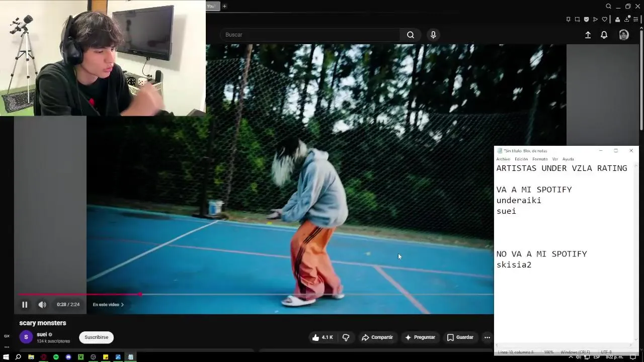Image resolution: width=644 pixels, height=362 pixels.
Task: Click the Notepad horizontal scrollbar
Action: 563,346
